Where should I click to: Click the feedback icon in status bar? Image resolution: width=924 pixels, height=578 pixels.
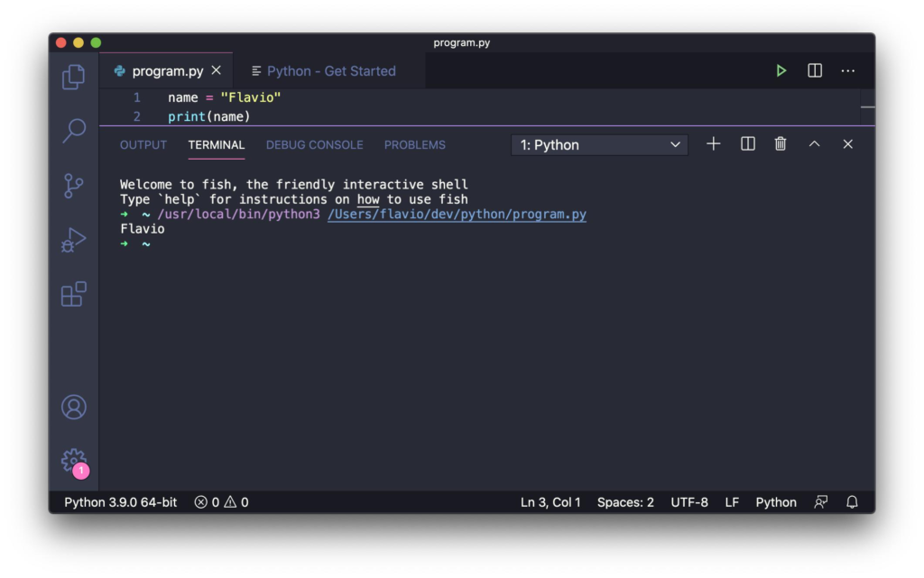point(820,502)
